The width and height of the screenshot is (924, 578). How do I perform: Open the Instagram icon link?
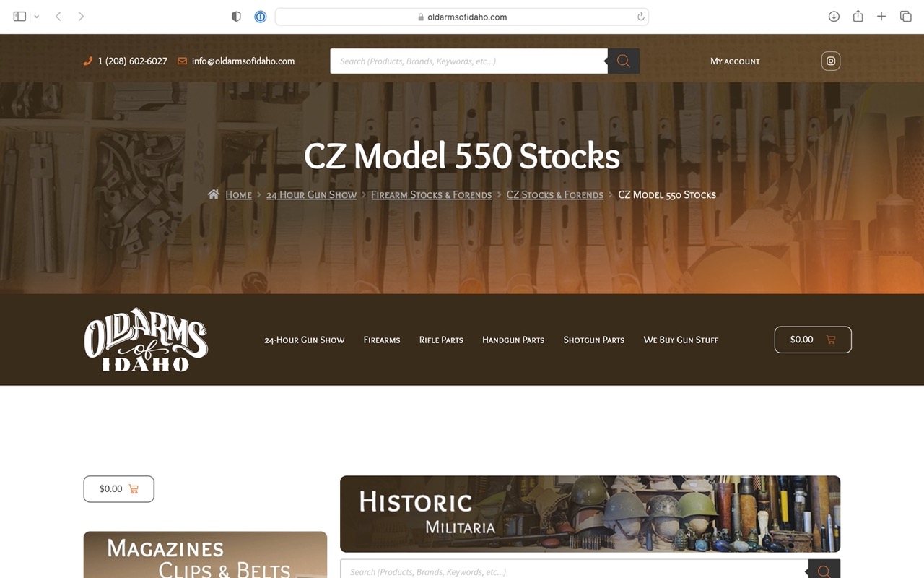point(831,61)
